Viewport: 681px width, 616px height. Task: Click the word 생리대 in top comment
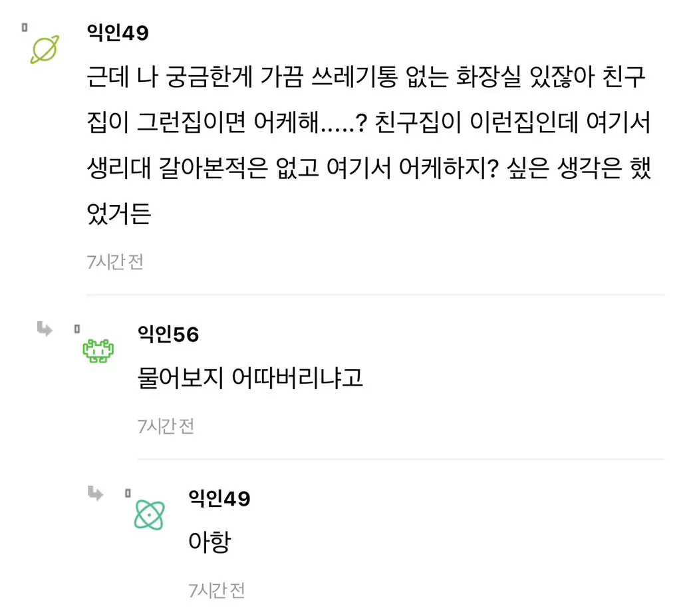(x=120, y=169)
